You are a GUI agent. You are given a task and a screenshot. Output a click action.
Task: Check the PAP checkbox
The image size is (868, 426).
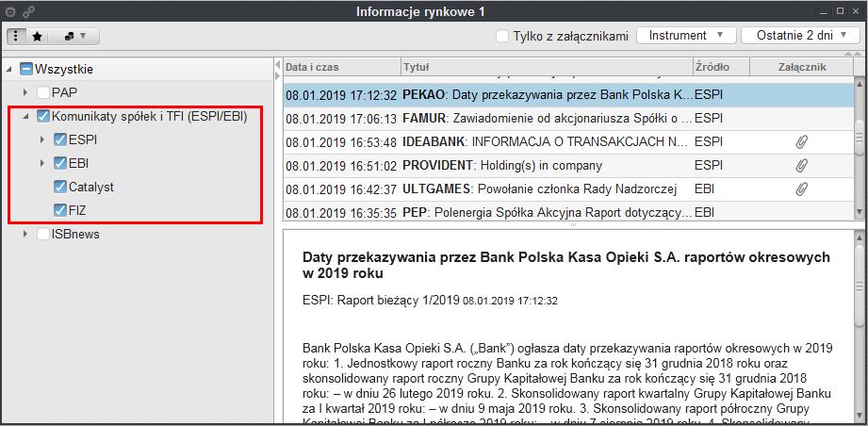(43, 92)
